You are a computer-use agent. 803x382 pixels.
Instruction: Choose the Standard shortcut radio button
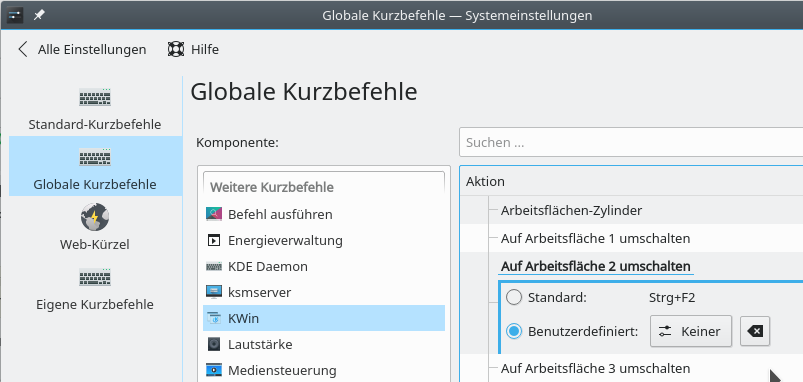(x=514, y=298)
